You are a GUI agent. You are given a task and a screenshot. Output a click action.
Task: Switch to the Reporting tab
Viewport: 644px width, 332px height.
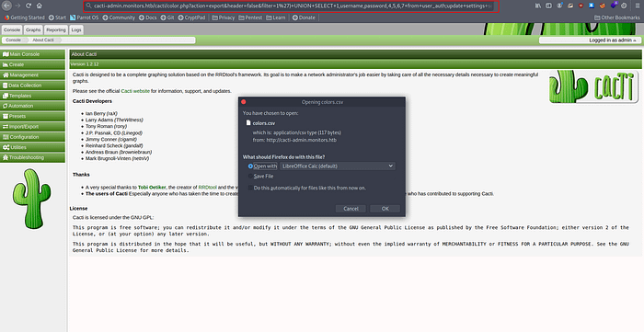click(x=56, y=30)
